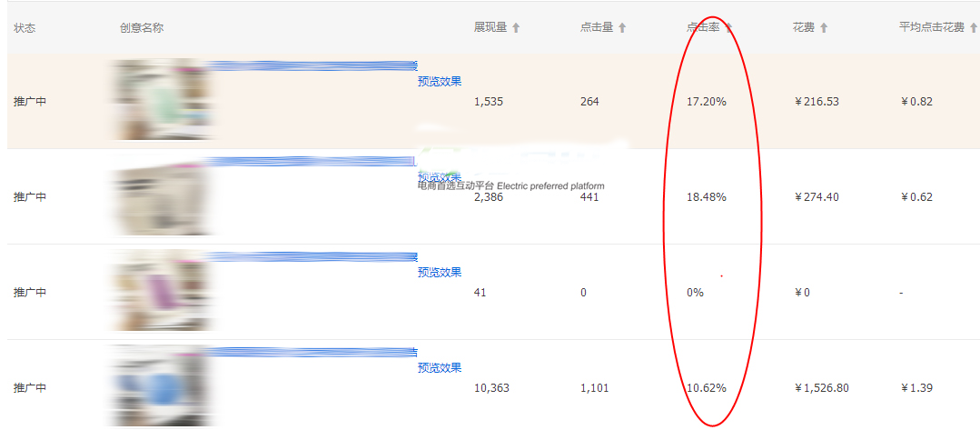Select 推广中 status in the ¥274.40 row
Screen dimensions: 980x430
[x=30, y=197]
